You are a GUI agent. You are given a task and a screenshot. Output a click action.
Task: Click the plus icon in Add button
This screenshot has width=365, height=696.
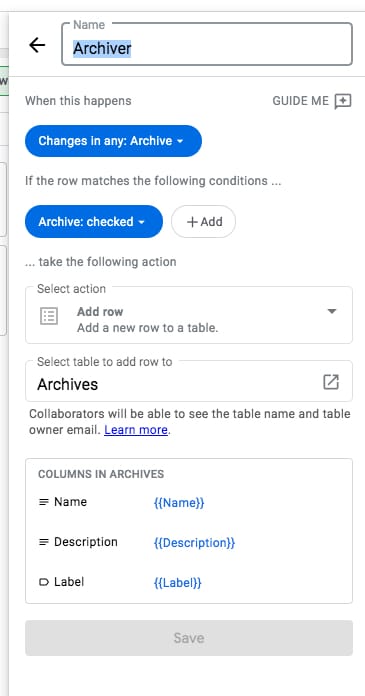[192, 222]
